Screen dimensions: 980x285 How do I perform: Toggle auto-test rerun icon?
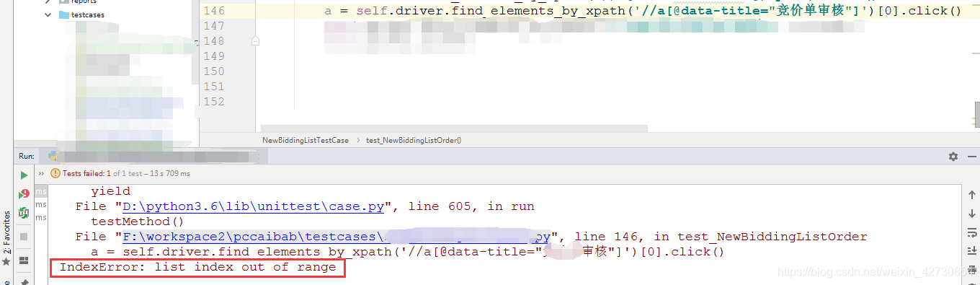coord(24,213)
